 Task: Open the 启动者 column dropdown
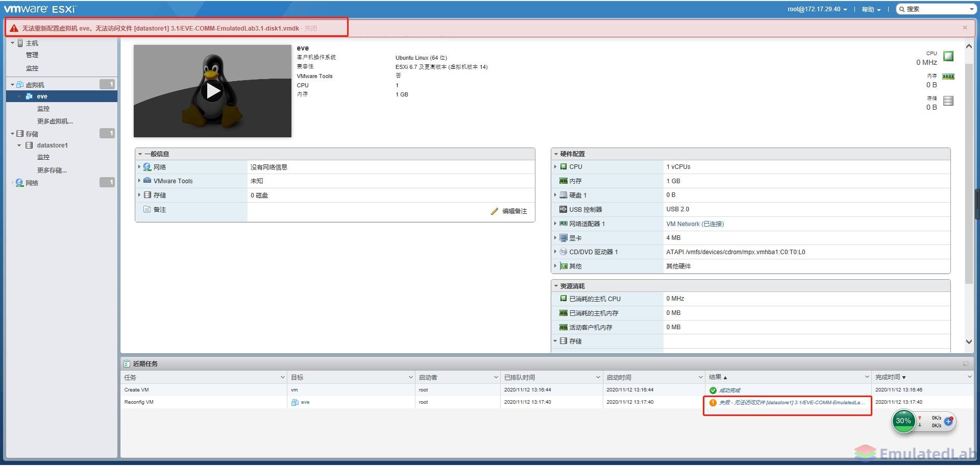tap(496, 377)
